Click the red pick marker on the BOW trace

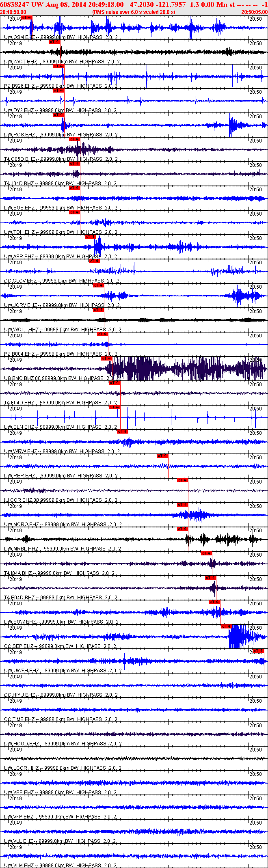[x=214, y=602]
